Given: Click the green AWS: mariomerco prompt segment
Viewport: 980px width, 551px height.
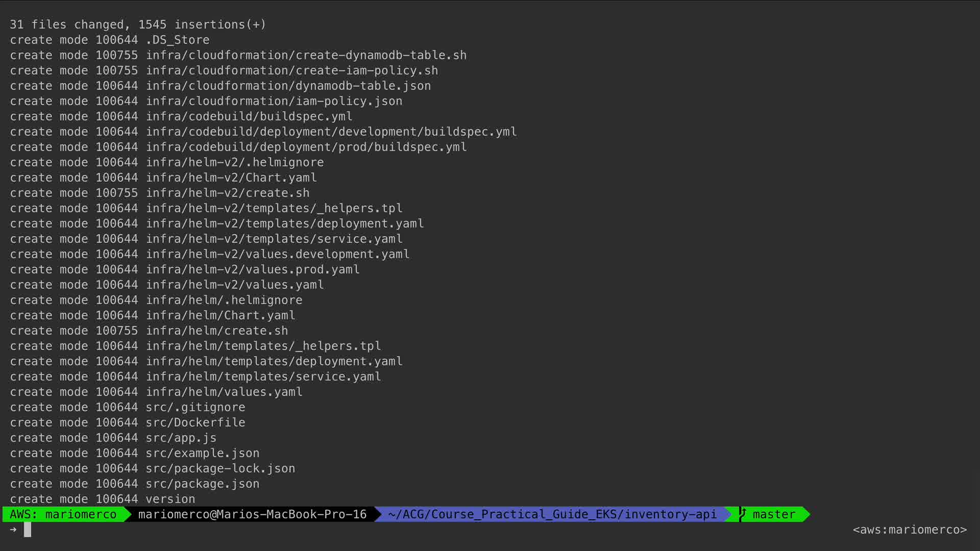Looking at the screenshot, I should point(63,514).
